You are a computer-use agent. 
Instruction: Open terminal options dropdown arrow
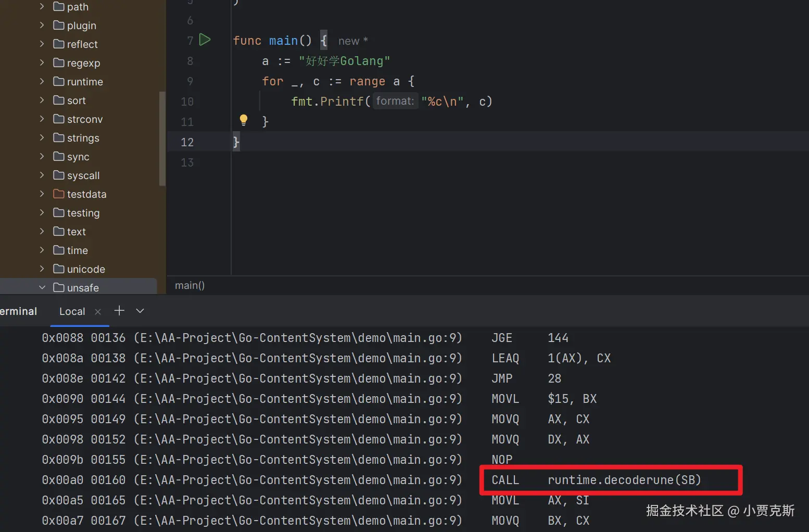click(140, 311)
